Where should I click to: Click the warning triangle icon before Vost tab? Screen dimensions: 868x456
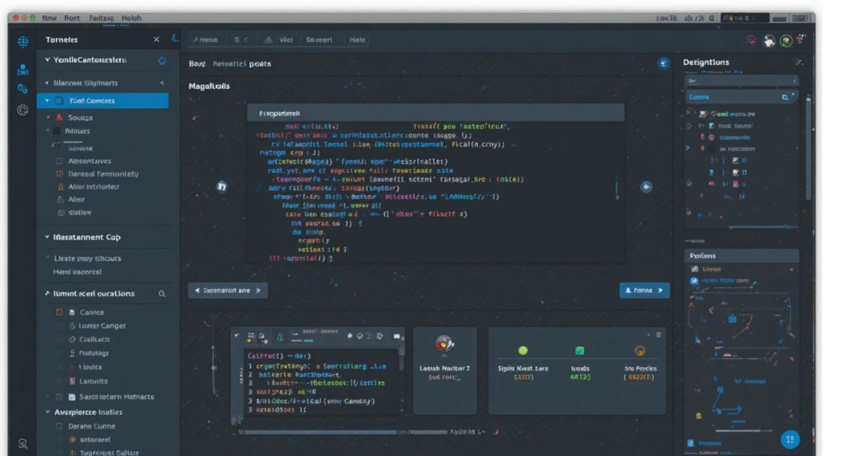[268, 41]
